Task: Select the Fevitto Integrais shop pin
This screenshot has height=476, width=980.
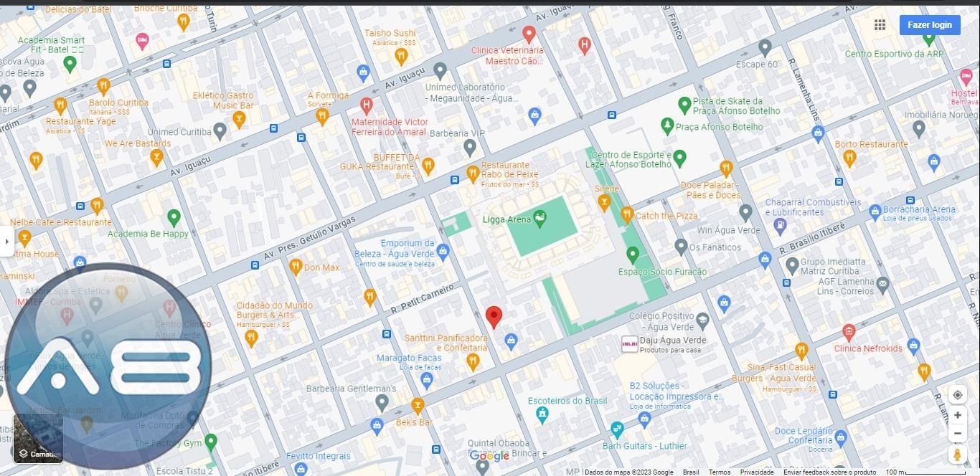Action: pyautogui.click(x=301, y=468)
